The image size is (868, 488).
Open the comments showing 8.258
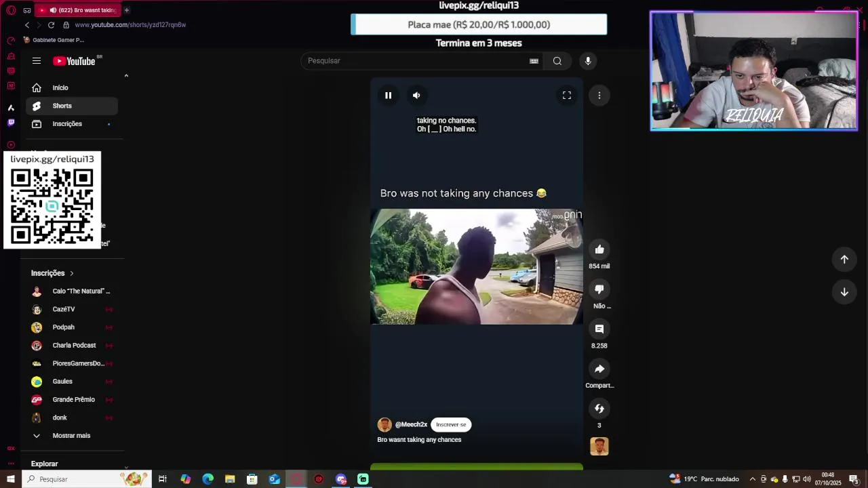(599, 329)
